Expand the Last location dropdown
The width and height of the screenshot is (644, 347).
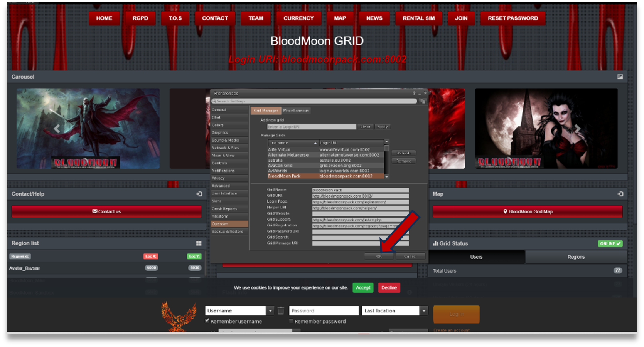[424, 311]
